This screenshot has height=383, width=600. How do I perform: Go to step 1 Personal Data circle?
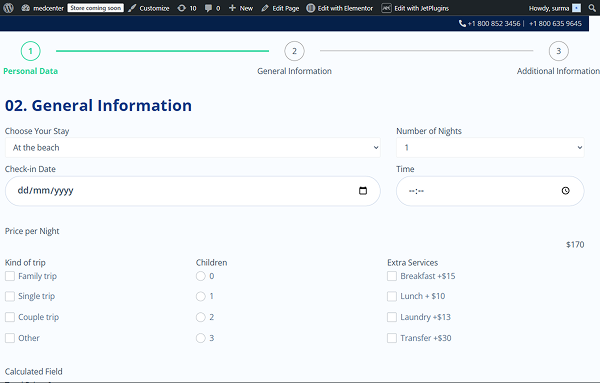[30, 51]
